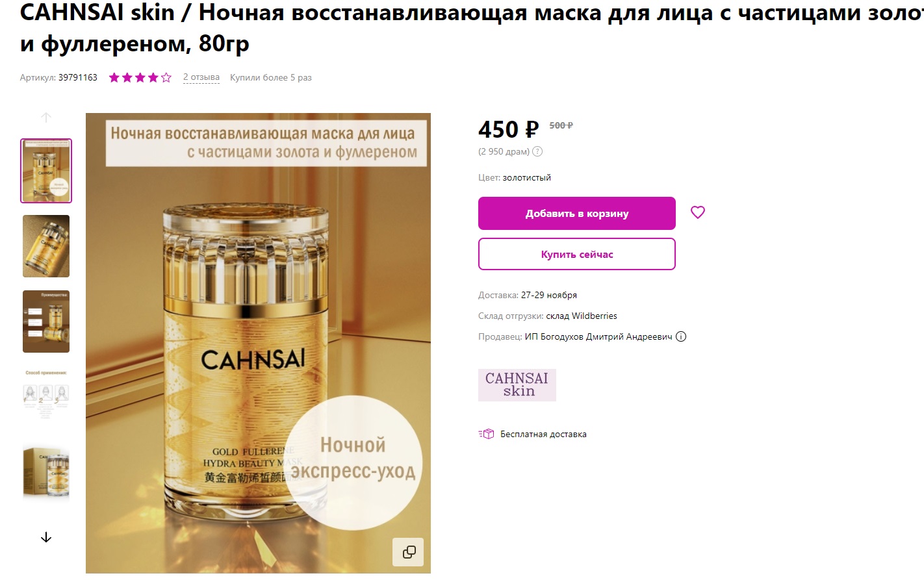Open the 2 отзыва reviews link

[x=201, y=77]
